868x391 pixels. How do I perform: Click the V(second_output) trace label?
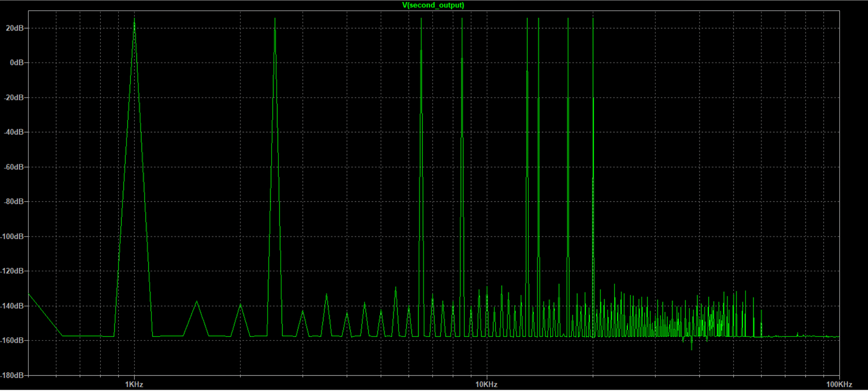click(x=433, y=5)
